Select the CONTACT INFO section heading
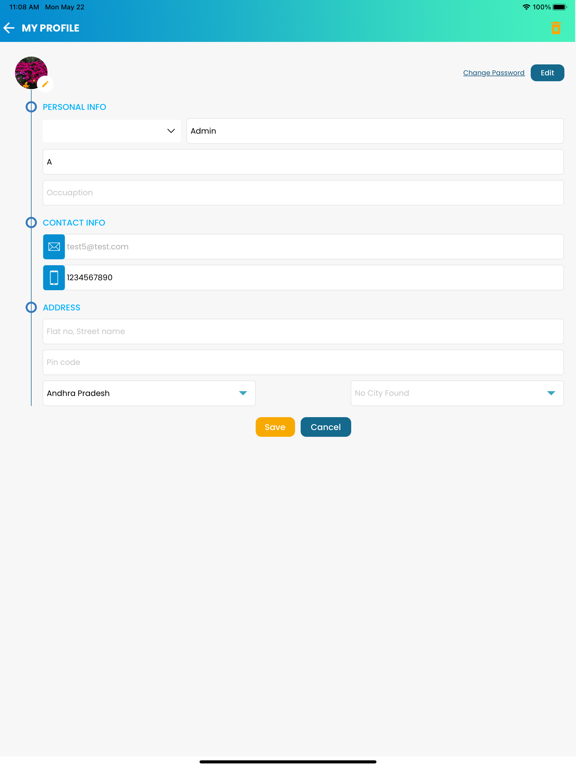This screenshot has height=768, width=576. 74,222
